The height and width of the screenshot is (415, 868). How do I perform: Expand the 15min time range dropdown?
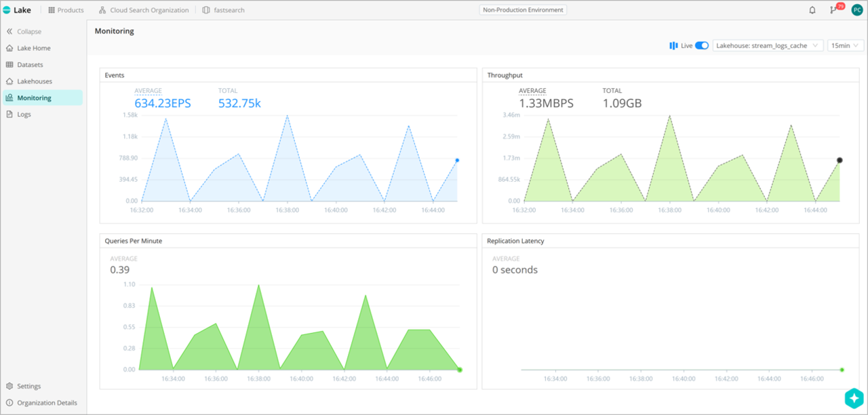point(845,45)
